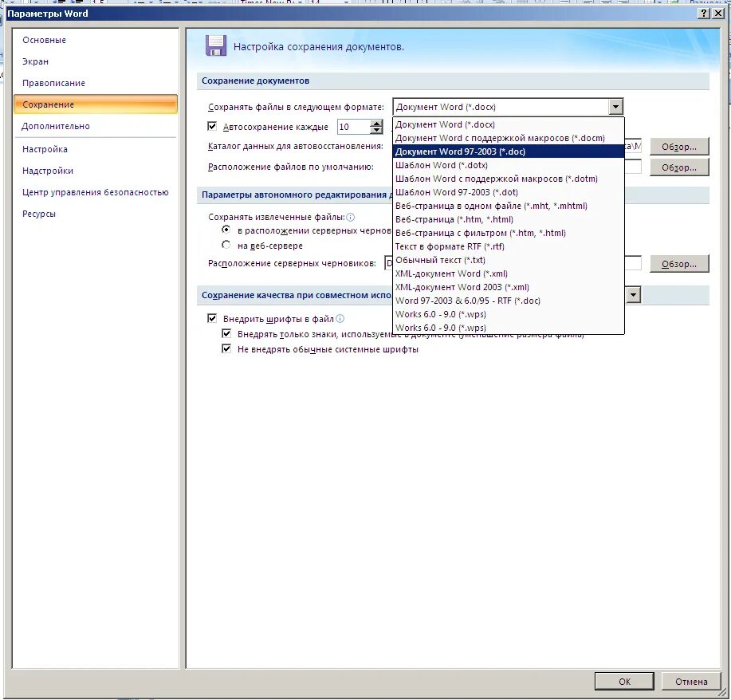Select Веб-страница (*.htm, *.html) format

[x=508, y=219]
